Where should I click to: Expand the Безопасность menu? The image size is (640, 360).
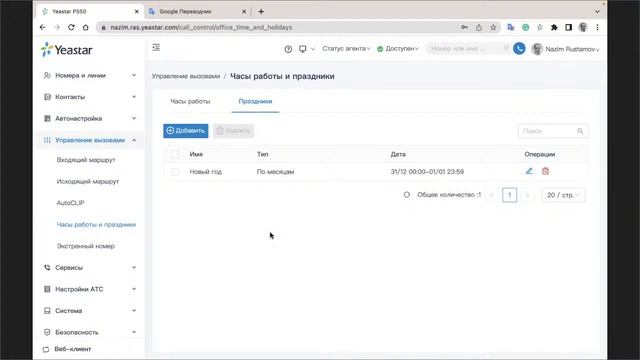(x=90, y=332)
